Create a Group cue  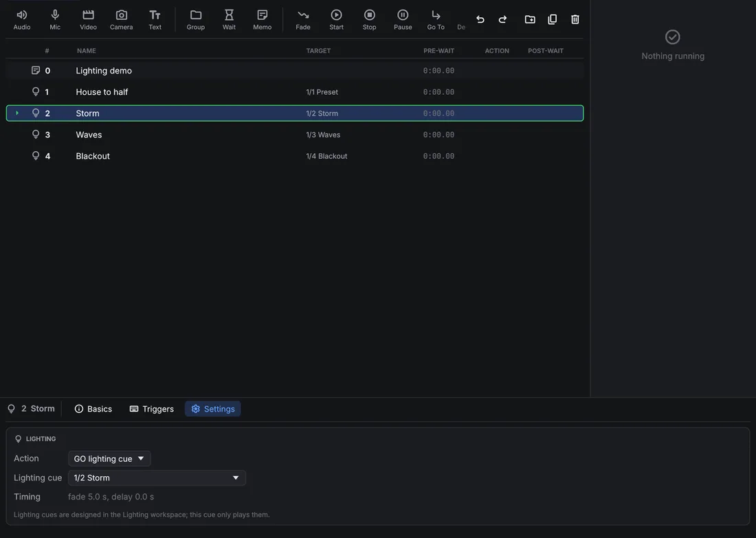(x=196, y=20)
